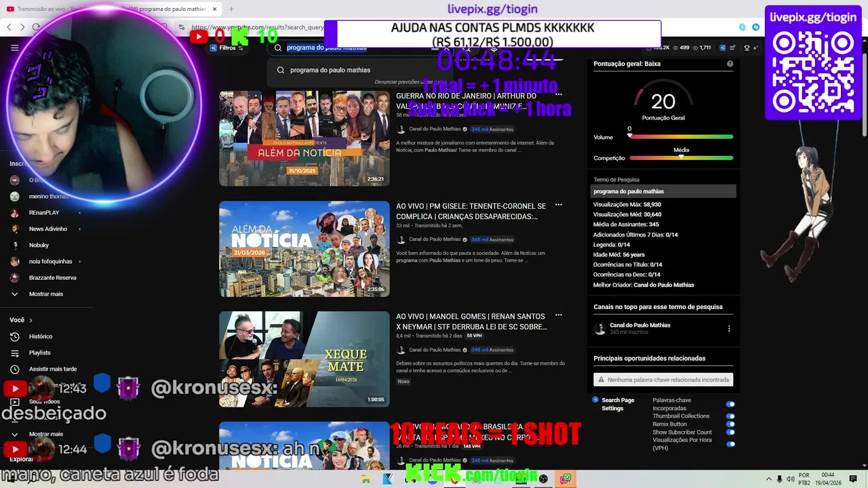Open File Explorer in the taskbar
Image resolution: width=868 pixels, height=488 pixels.
point(366,479)
